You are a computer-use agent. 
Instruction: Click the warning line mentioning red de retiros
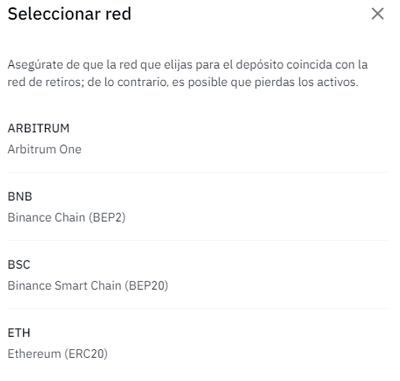(183, 82)
